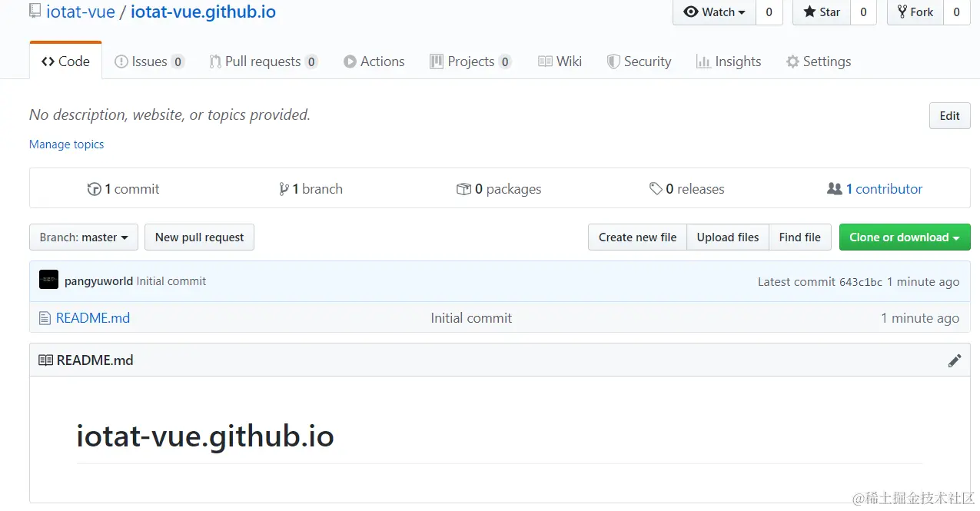Open the latest commit hash 643c1bc
This screenshot has width=980, height=511.
point(861,282)
